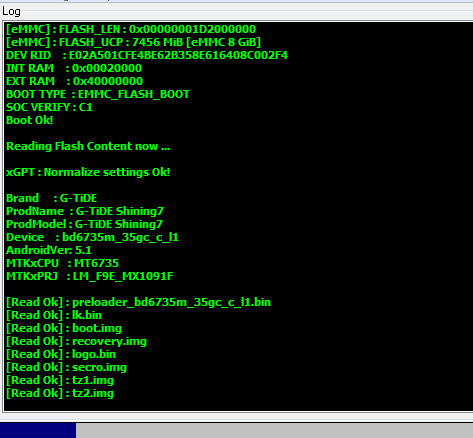Select the MTKxPRJ LM_F9E_MX1091F line
This screenshot has width=473, height=438.
(x=90, y=276)
